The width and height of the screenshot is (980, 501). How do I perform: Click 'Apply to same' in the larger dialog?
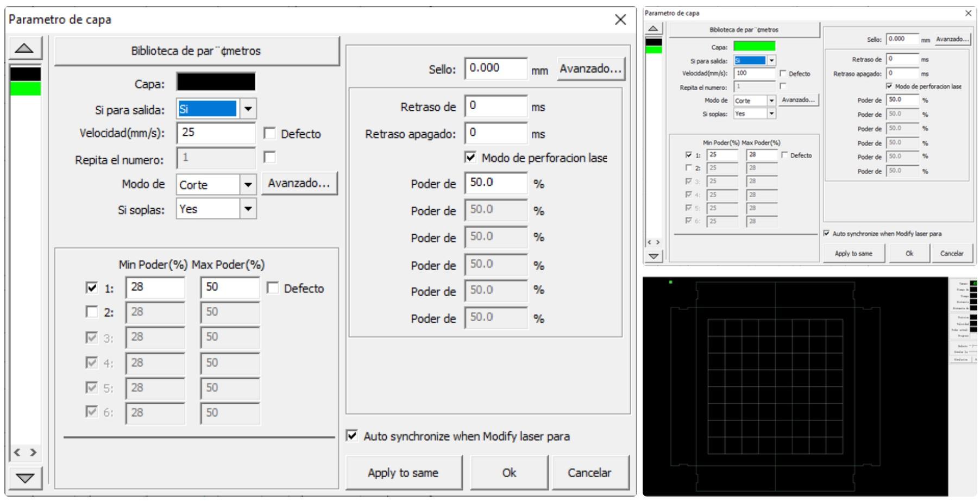pyautogui.click(x=403, y=473)
